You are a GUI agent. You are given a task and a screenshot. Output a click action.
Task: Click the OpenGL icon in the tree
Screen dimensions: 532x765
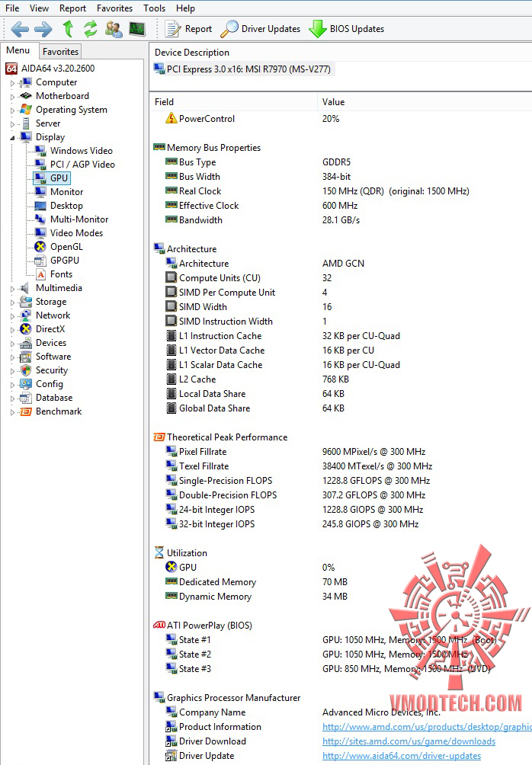click(40, 247)
